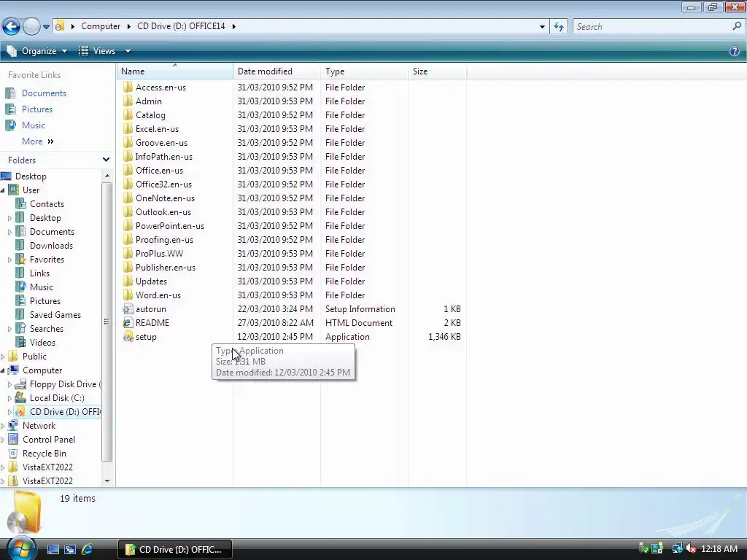Click the Refresh button beside address bar
The width and height of the screenshot is (747, 560).
point(558,27)
